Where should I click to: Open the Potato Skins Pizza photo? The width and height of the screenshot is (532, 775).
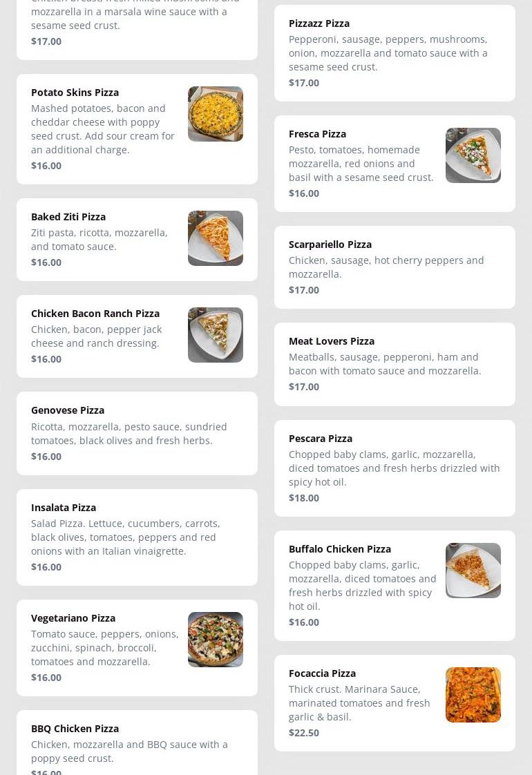coord(215,114)
